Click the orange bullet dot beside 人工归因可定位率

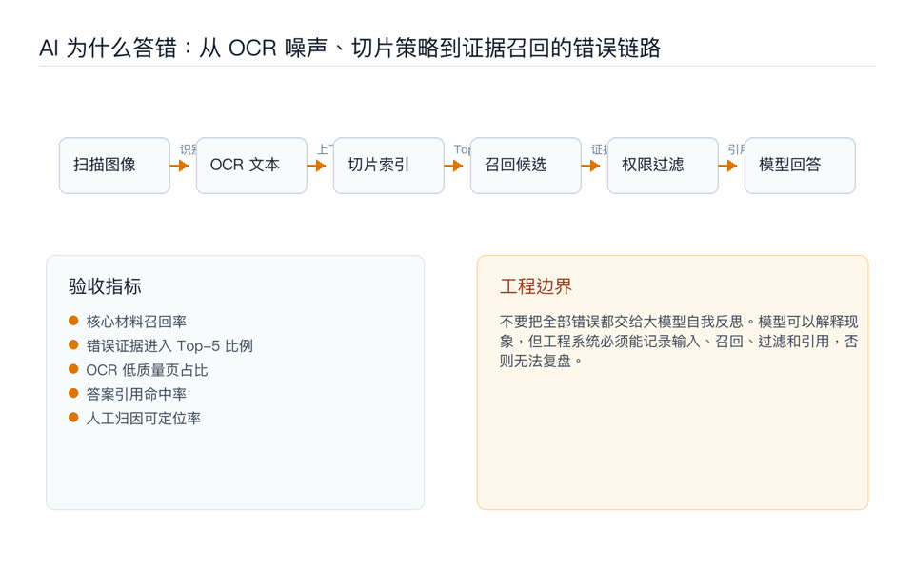[x=73, y=418]
